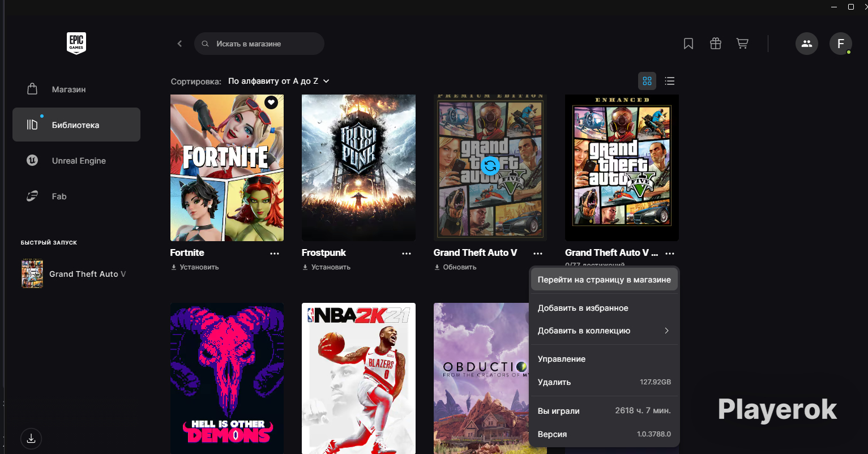
Task: Open the downloads icon in sidebar
Action: [31, 439]
